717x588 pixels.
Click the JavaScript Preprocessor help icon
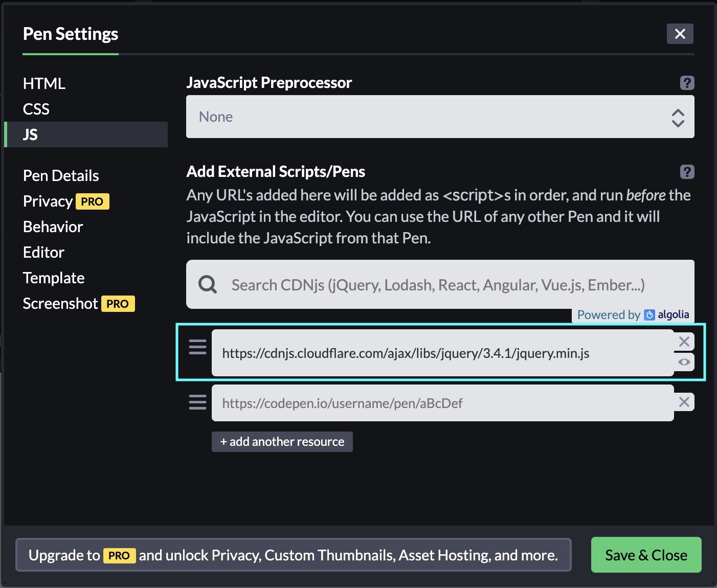tap(687, 83)
